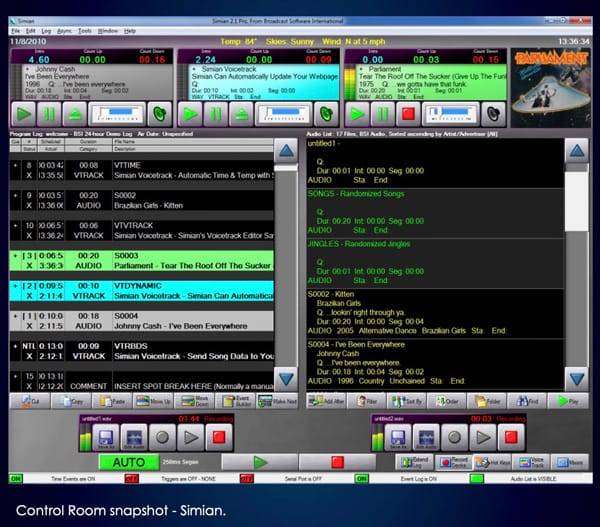Open the Help menu
600x527 pixels.
click(130, 31)
